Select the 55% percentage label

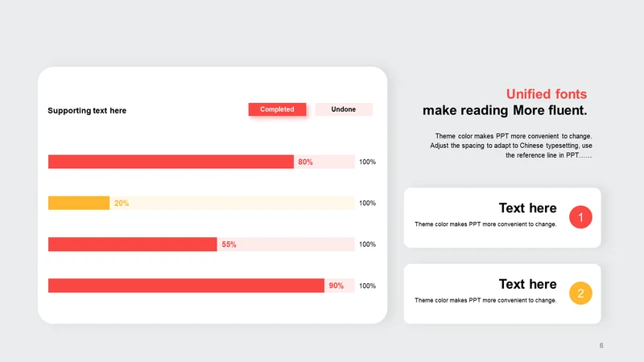[x=229, y=245]
